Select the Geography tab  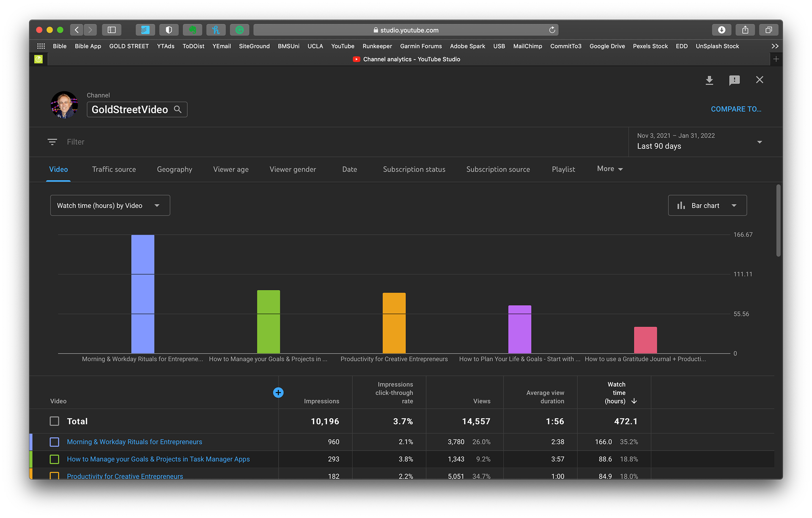174,169
